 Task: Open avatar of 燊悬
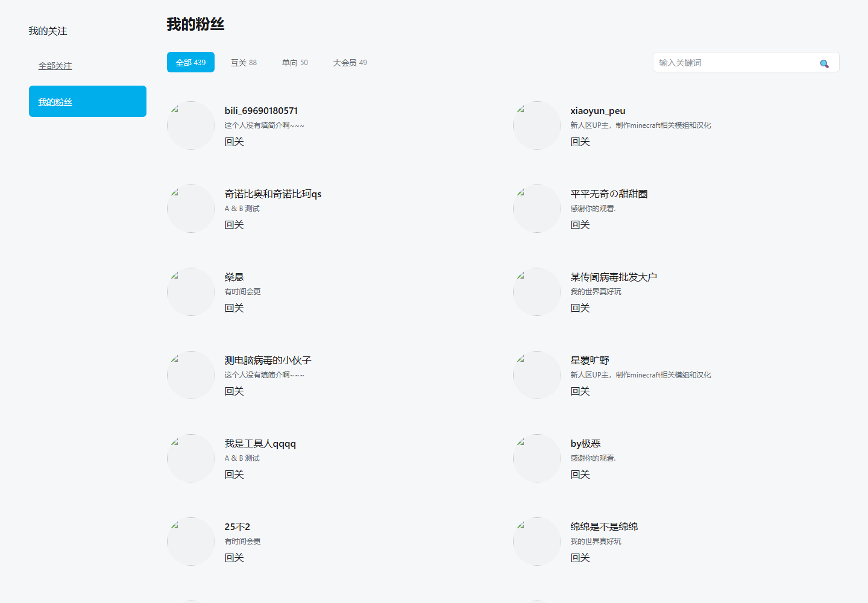click(191, 292)
